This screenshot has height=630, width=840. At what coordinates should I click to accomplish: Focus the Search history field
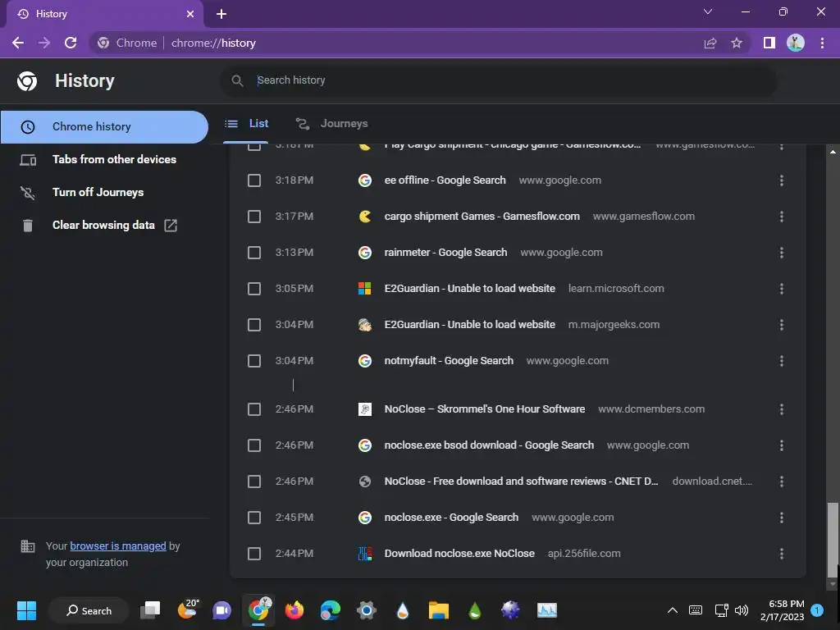(x=498, y=80)
